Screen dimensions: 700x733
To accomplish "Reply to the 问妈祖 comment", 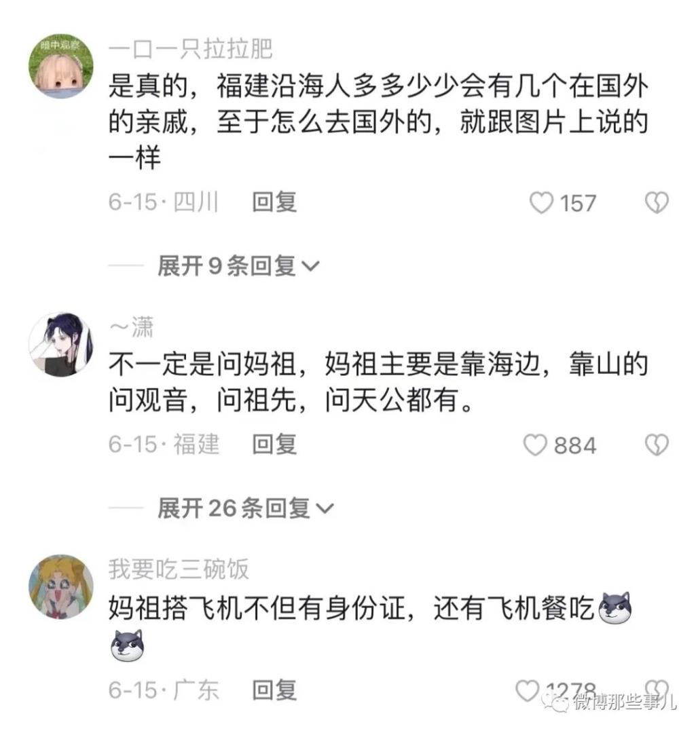I will (x=274, y=444).
